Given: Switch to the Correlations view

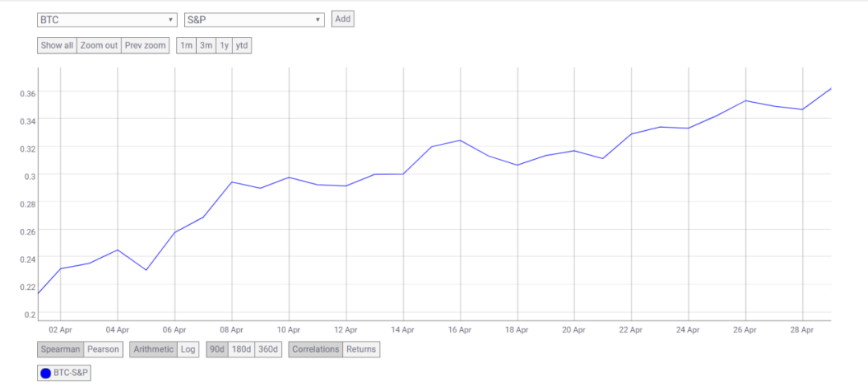Looking at the screenshot, I should pos(316,349).
